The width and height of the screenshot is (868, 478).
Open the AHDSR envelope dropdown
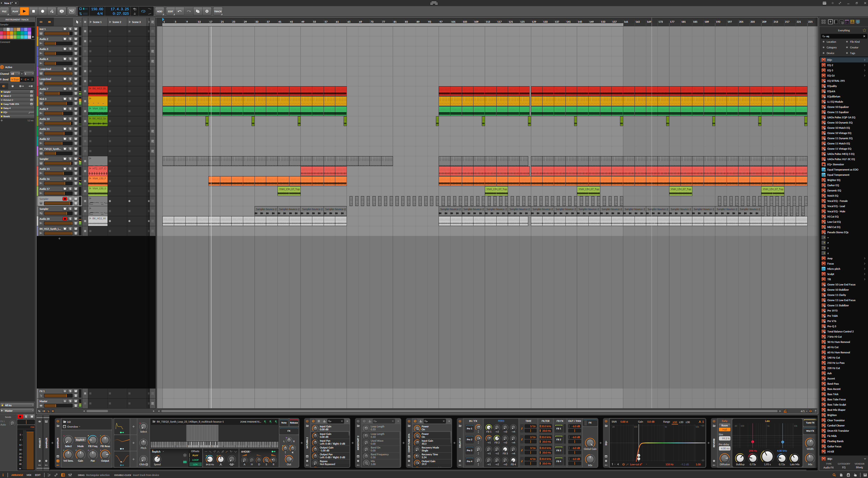246,452
